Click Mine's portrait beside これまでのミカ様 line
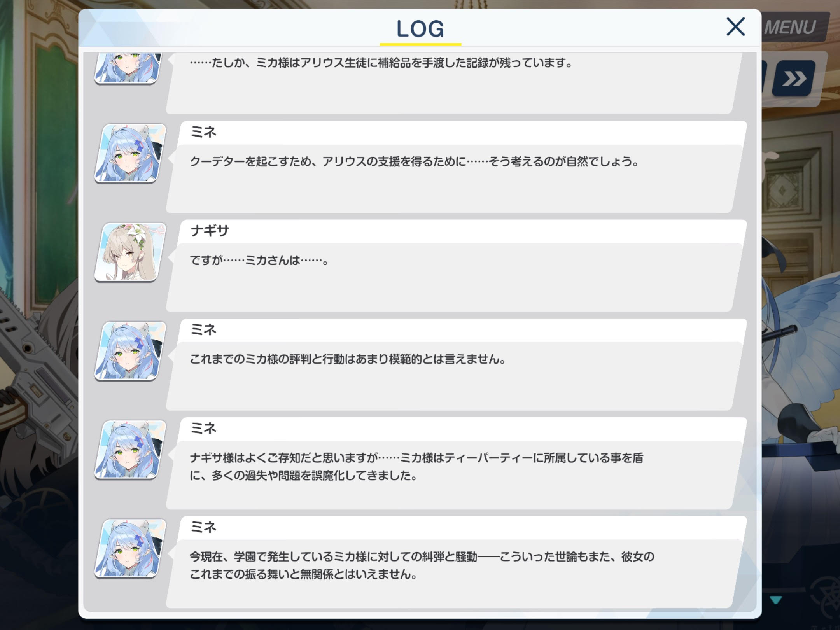Image resolution: width=840 pixels, height=630 pixels. [130, 351]
